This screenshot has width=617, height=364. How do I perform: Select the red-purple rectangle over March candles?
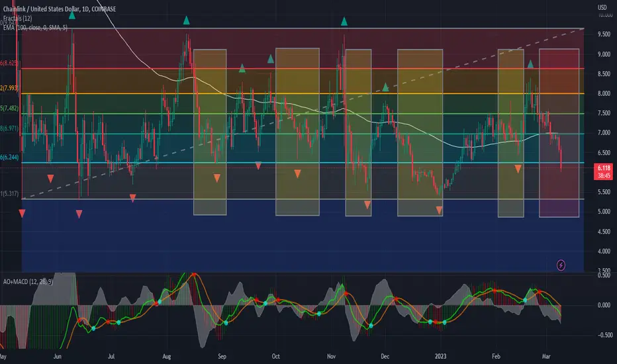(559, 133)
